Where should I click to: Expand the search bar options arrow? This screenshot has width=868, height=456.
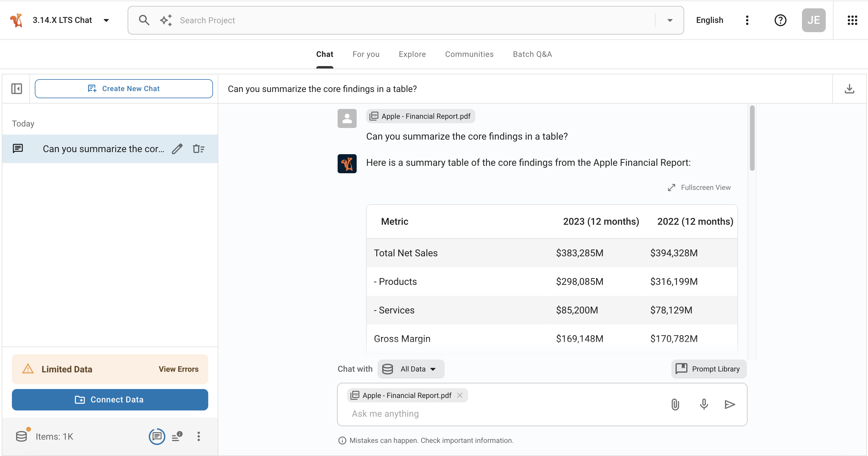[x=670, y=20]
